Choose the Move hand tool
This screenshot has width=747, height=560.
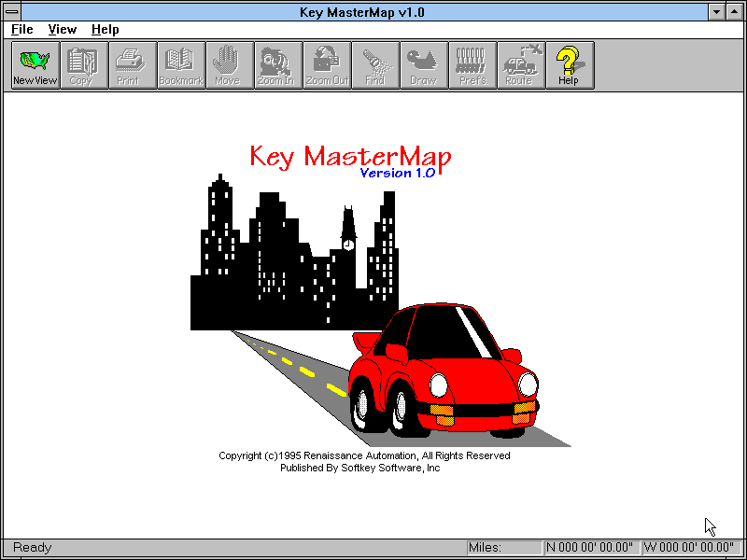click(x=230, y=65)
